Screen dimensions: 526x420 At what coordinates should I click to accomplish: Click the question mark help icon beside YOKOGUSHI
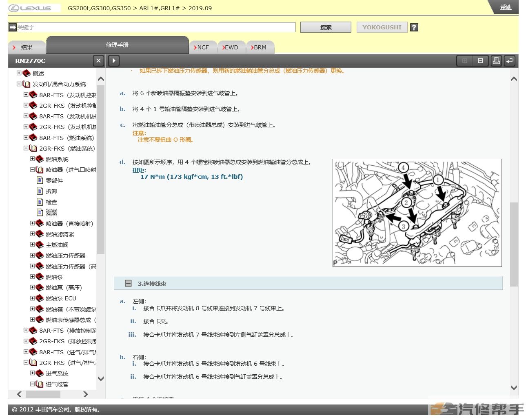[414, 27]
